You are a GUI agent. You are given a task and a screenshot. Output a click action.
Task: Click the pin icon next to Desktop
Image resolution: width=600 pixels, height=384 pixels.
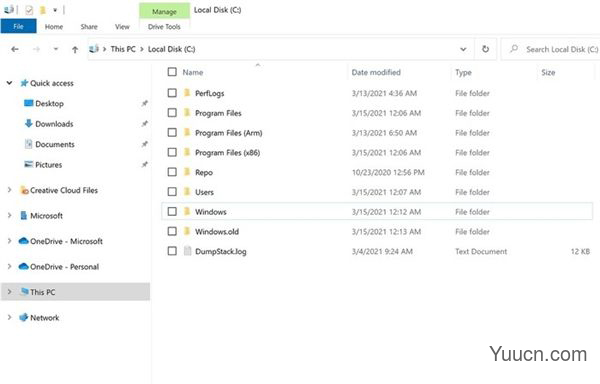click(x=144, y=103)
